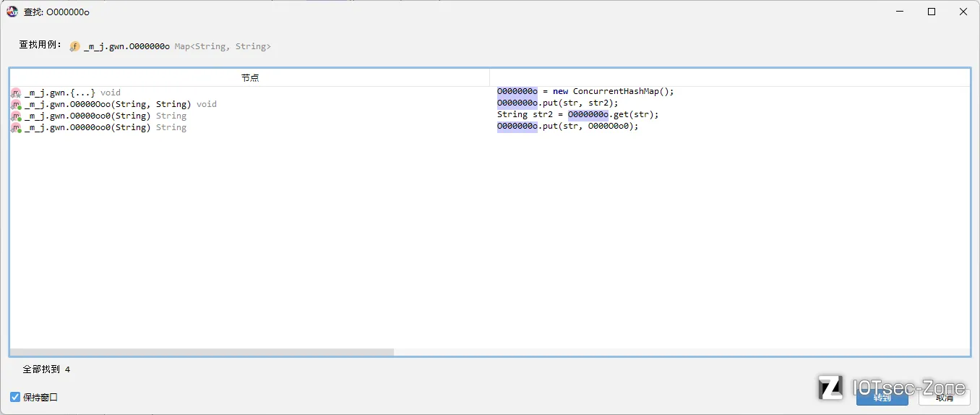
Task: Close the 查找 dialog window
Action: pyautogui.click(x=963, y=12)
